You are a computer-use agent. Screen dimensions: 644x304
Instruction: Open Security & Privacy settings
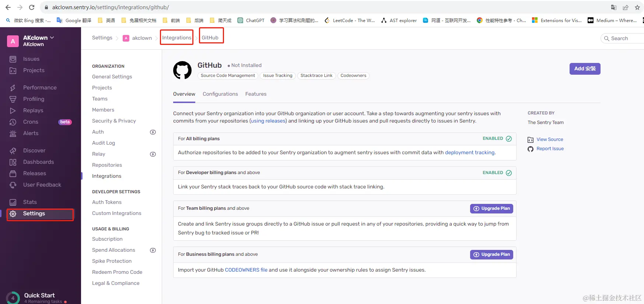tap(114, 121)
